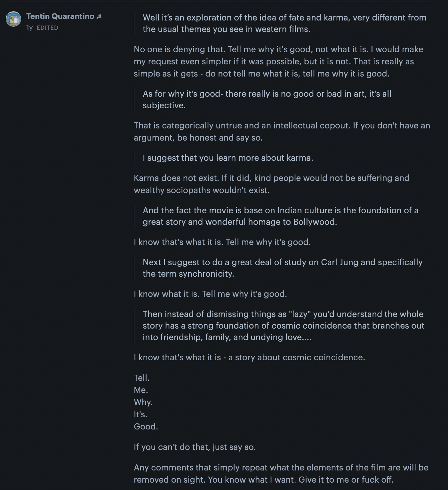The image size is (448, 490).
Task: Click the single-word line 'Why.'
Action: tap(143, 402)
